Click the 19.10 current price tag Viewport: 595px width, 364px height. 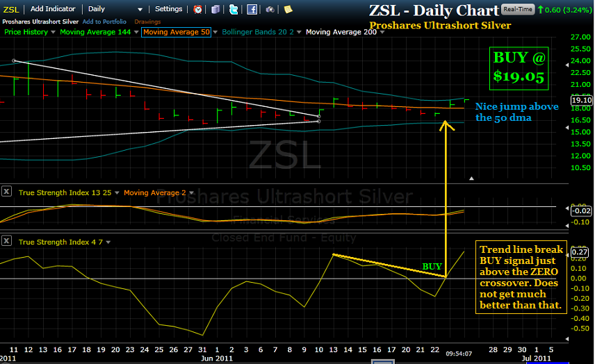coord(582,100)
